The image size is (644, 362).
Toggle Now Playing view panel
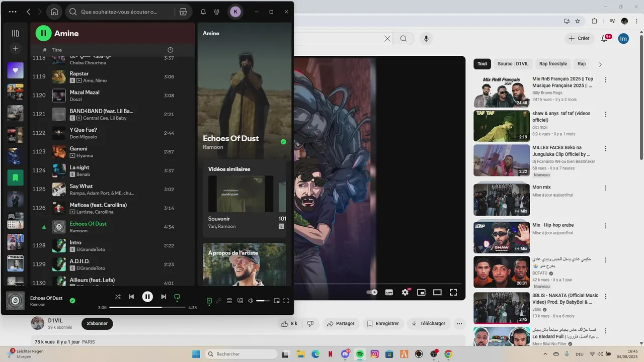coord(209,301)
